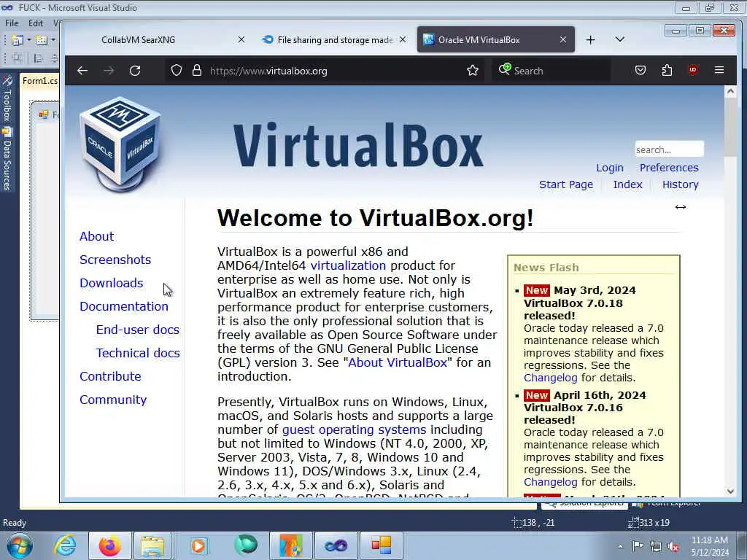Open the Technical docs link
Image resolution: width=747 pixels, height=560 pixels.
coord(138,353)
